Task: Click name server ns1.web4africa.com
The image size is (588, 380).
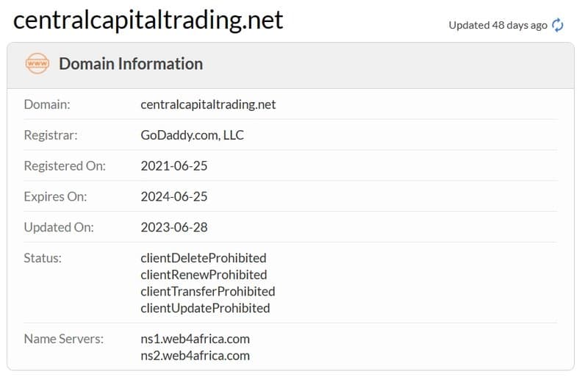Action: coord(196,339)
